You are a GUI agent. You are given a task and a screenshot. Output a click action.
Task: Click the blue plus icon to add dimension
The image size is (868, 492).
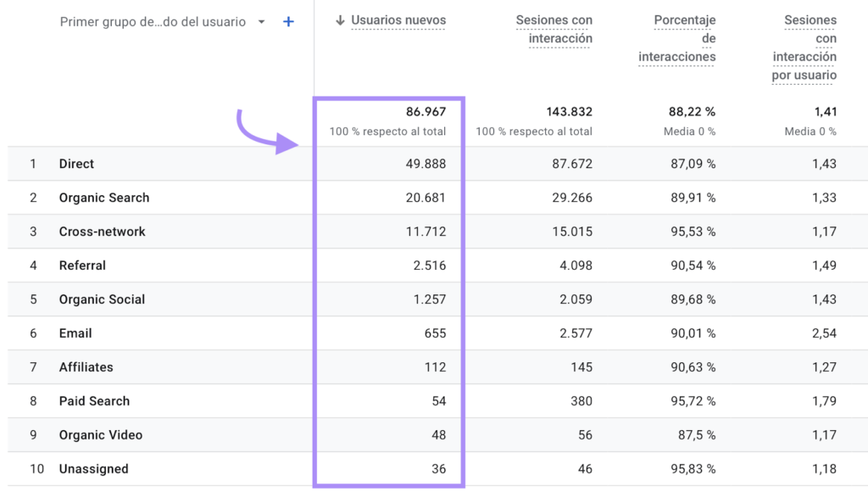pyautogui.click(x=288, y=22)
